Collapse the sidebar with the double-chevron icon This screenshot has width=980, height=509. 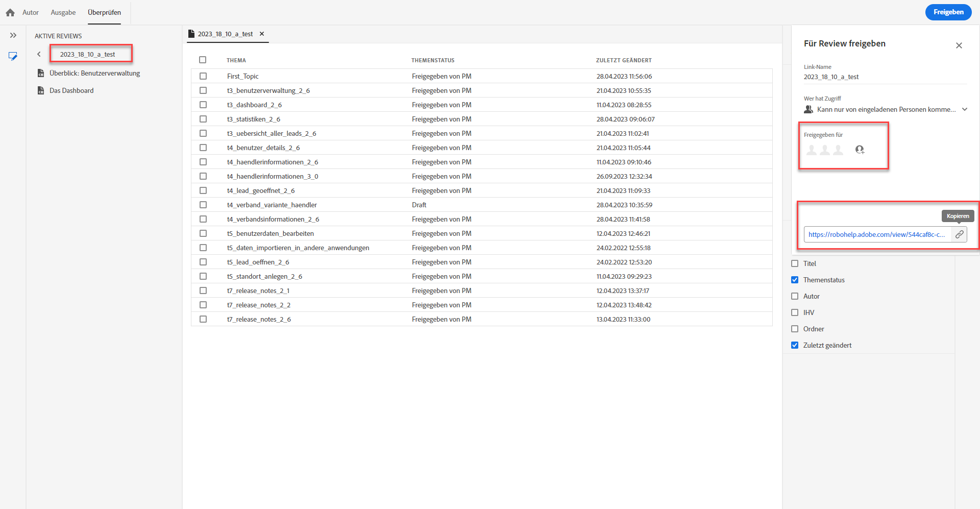(13, 35)
